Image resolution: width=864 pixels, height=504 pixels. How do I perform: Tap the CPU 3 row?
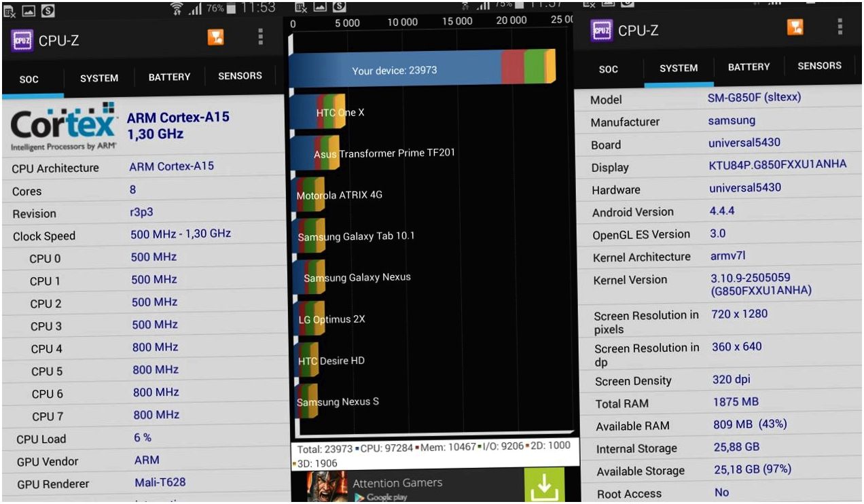(145, 325)
